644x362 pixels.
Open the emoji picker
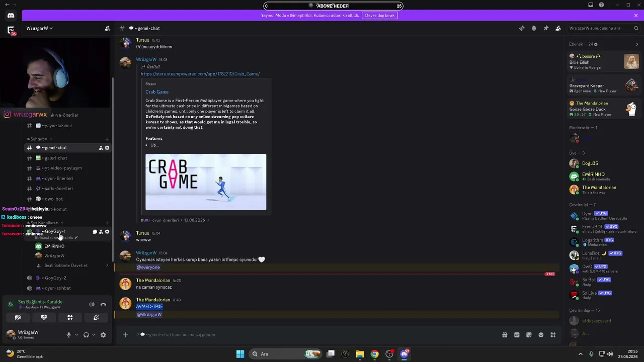pos(541,335)
